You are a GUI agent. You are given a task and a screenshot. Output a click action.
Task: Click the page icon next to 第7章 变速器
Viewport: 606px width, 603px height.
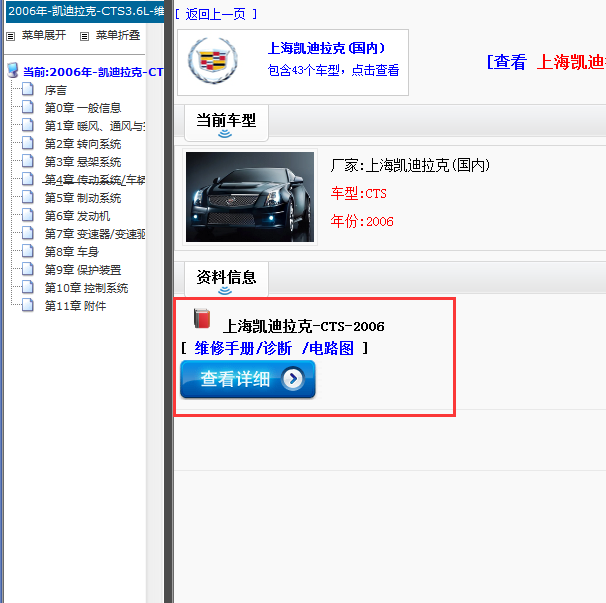pyautogui.click(x=27, y=233)
